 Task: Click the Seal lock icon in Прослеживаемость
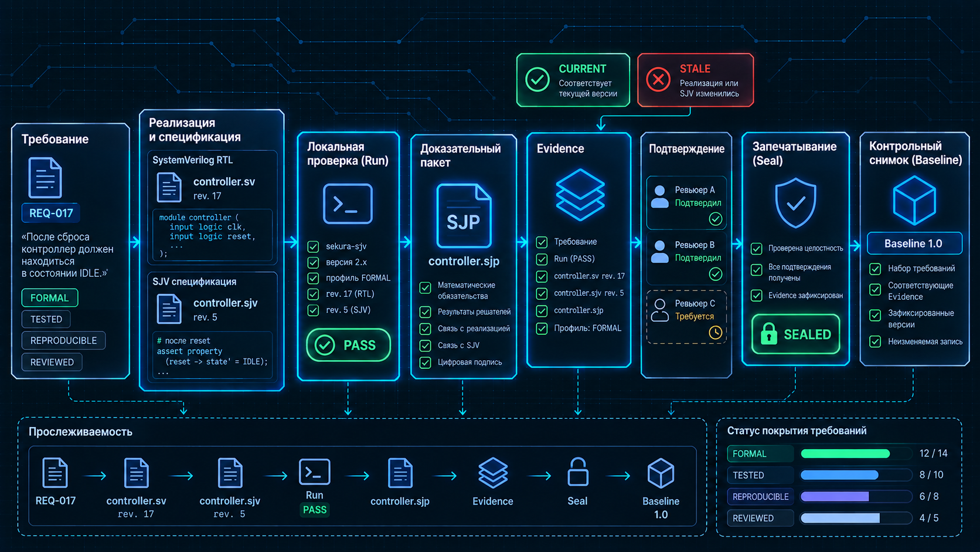click(x=577, y=472)
